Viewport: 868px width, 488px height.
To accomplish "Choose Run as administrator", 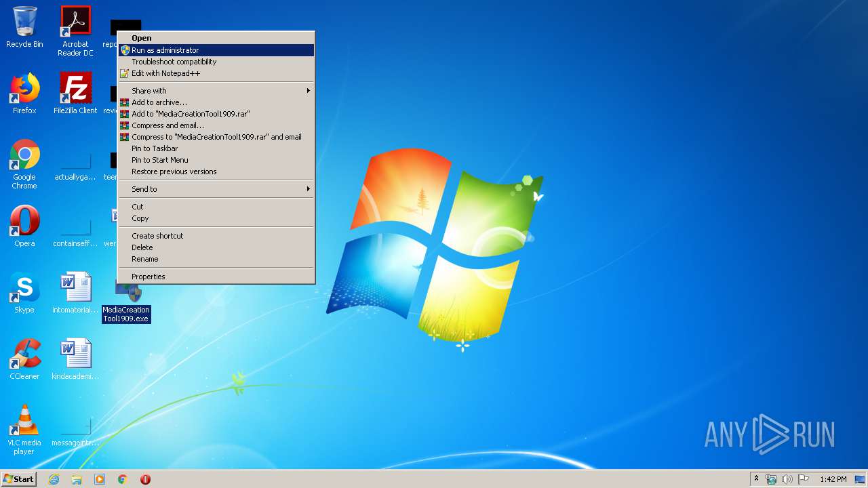I will (216, 50).
